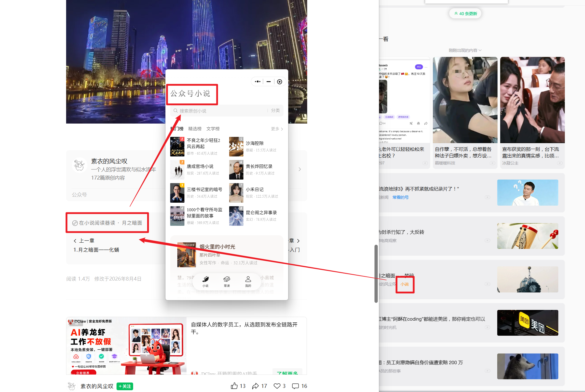Click the thumbs-up like icon
The width and height of the screenshot is (585, 392).
pyautogui.click(x=234, y=386)
